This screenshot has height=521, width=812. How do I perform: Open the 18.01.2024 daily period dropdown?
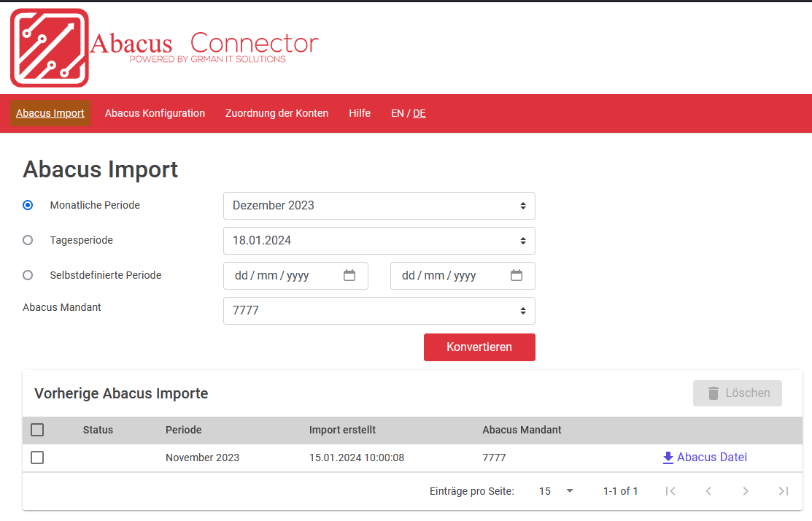[x=379, y=241]
